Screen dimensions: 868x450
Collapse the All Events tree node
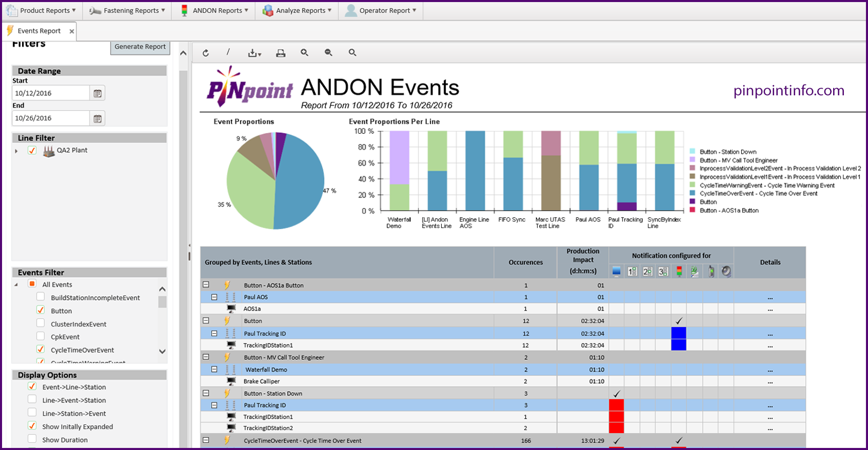16,284
